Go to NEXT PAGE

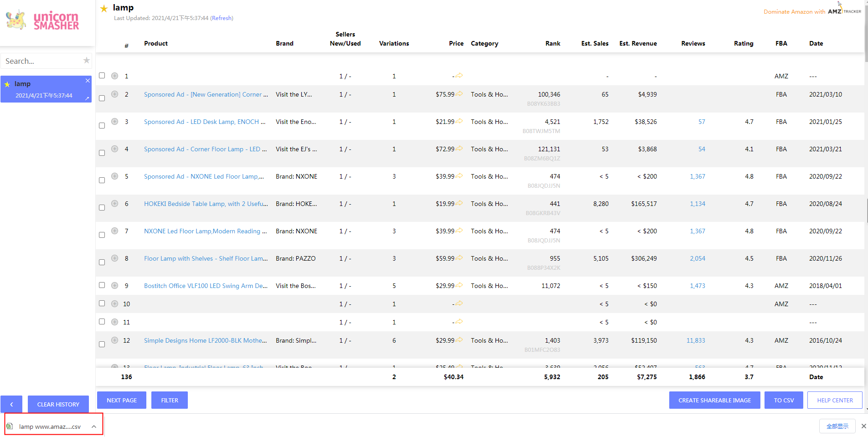click(122, 400)
